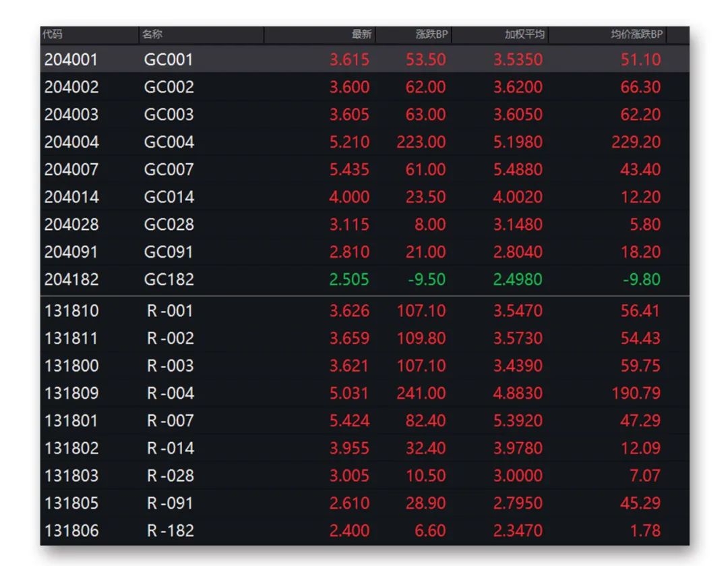
Task: Click latest price 3.626
Action: click(349, 310)
